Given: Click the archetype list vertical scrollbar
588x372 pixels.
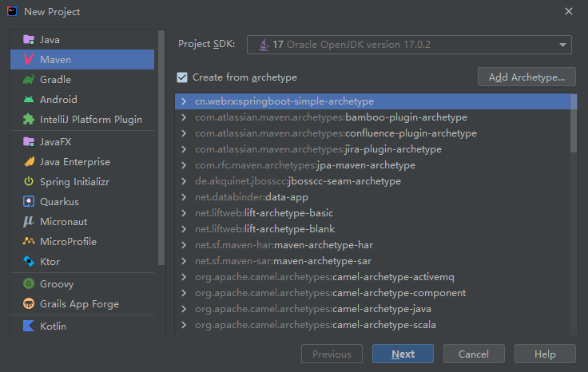Looking at the screenshot, I should pyautogui.click(x=574, y=123).
